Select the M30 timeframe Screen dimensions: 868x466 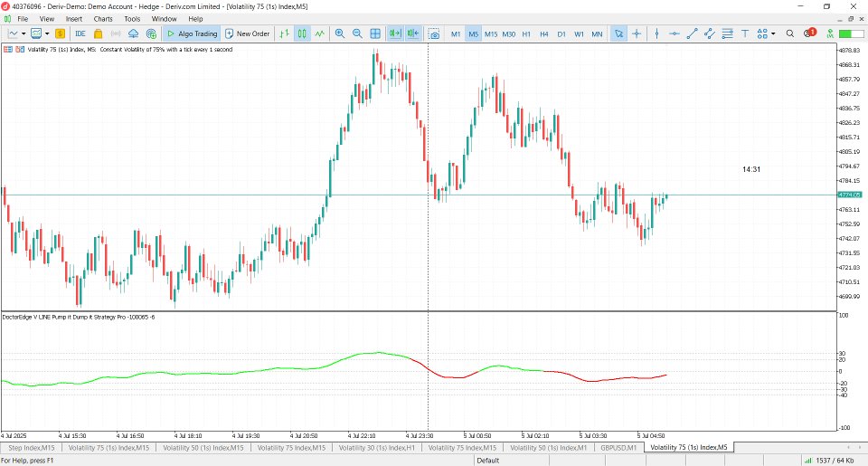(x=509, y=34)
